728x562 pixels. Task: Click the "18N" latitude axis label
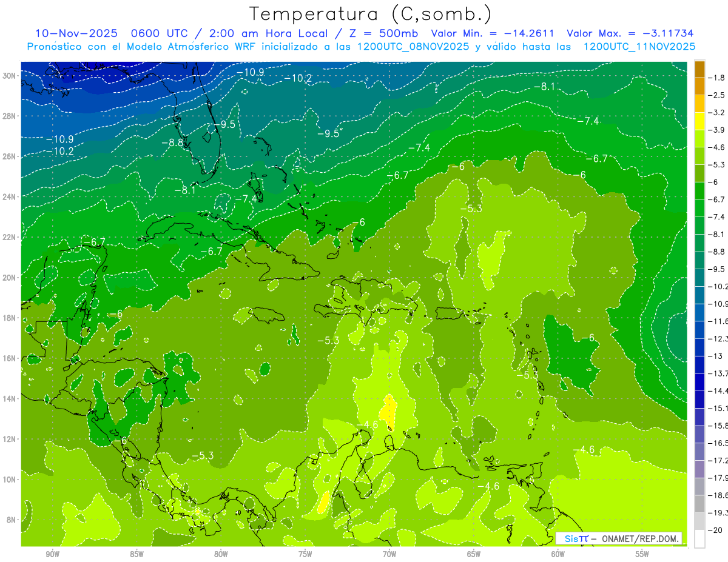coord(10,318)
